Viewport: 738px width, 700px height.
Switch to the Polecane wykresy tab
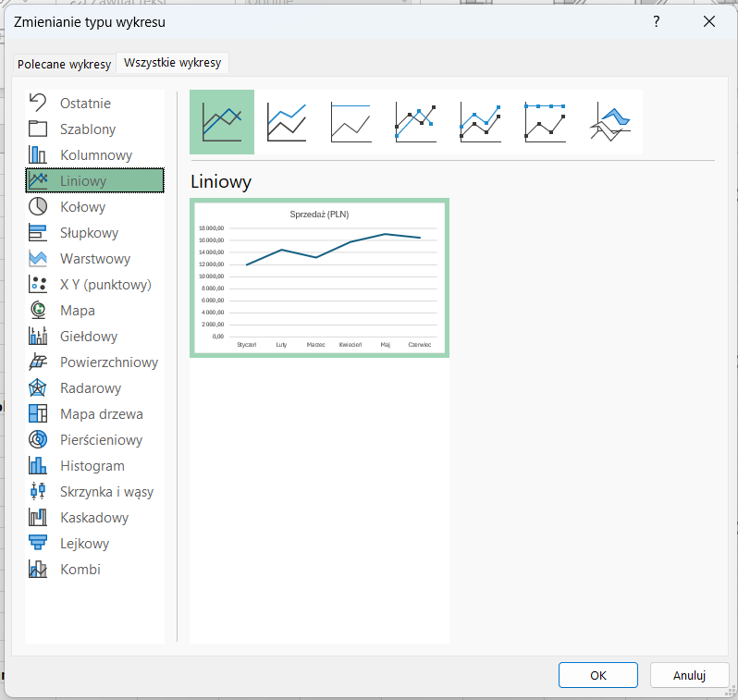coord(64,64)
